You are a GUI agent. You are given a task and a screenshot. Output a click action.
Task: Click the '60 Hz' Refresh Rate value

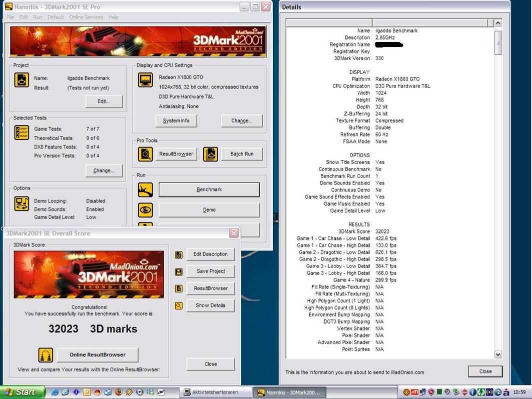[382, 134]
